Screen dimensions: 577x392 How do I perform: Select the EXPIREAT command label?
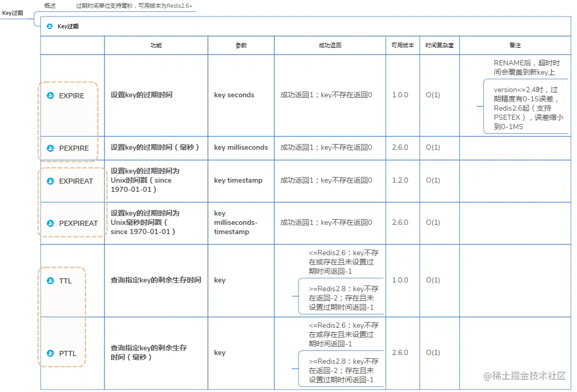pos(76,181)
